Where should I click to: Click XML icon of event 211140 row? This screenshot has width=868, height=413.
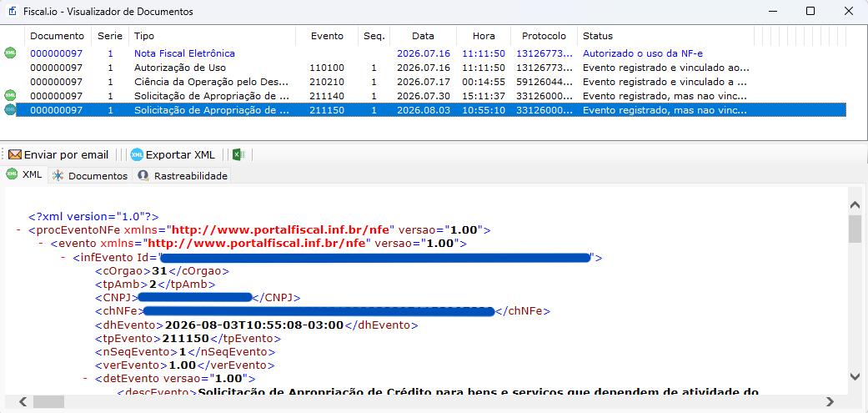pos(10,96)
